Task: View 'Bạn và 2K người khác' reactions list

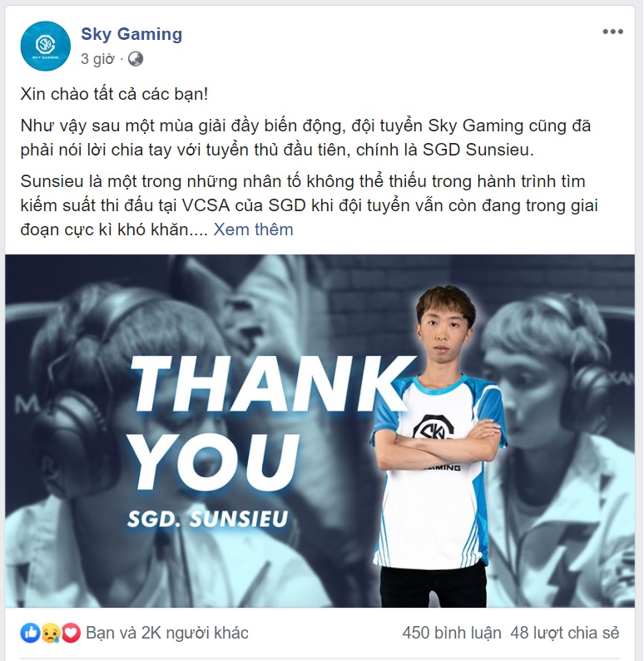Action: [x=167, y=633]
